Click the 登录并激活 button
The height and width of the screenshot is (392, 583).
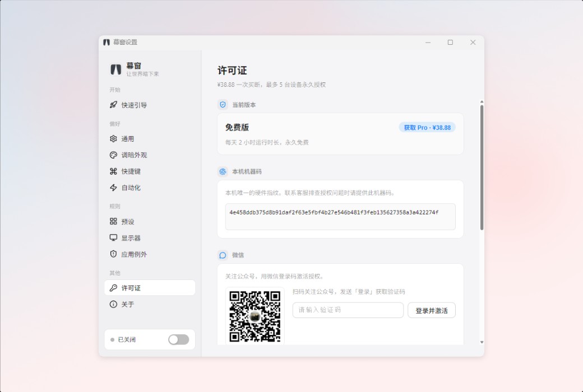click(432, 310)
